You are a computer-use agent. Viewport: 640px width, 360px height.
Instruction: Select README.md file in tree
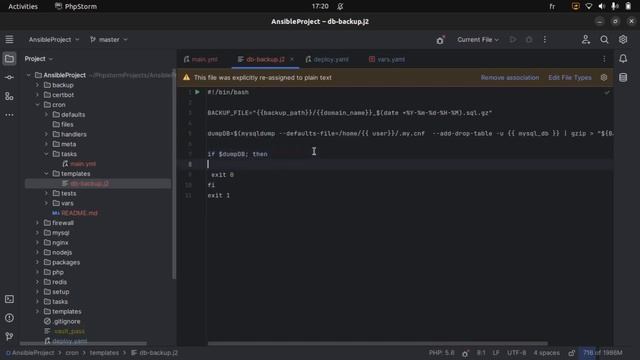tap(79, 213)
